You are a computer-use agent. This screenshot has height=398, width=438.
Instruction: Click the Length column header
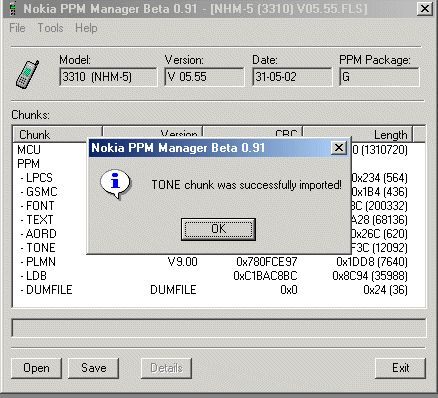(x=358, y=134)
